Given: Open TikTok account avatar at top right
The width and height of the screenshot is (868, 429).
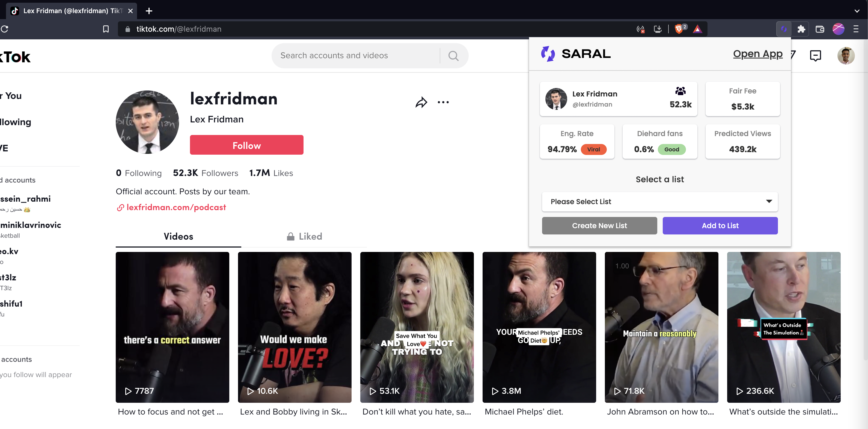Looking at the screenshot, I should 846,56.
